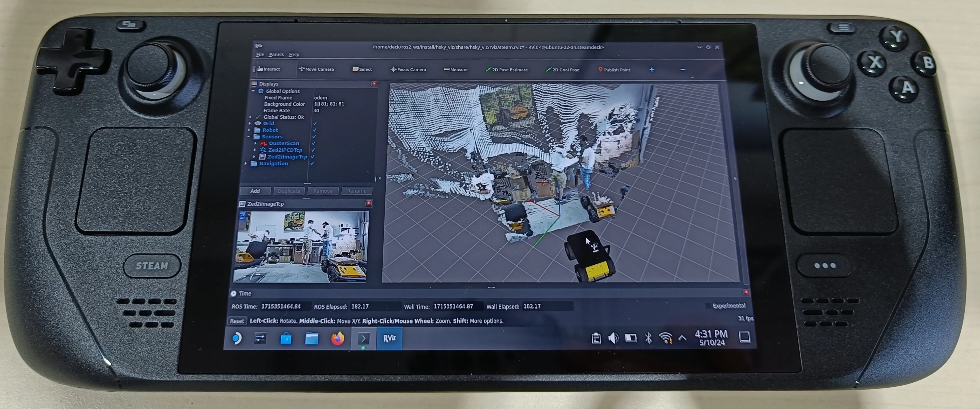Choose the Measure tool
Image resolution: width=980 pixels, height=409 pixels.
[456, 69]
